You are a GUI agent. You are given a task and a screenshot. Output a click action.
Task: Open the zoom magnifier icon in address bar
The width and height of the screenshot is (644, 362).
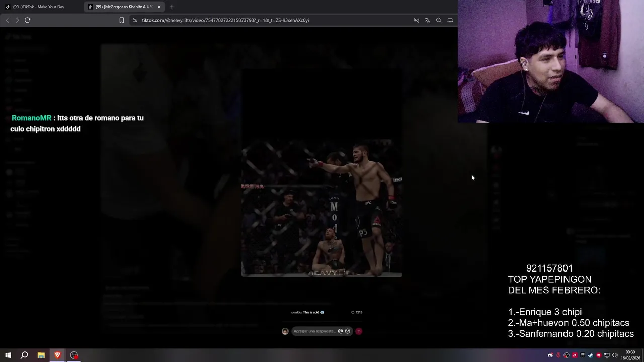[439, 20]
